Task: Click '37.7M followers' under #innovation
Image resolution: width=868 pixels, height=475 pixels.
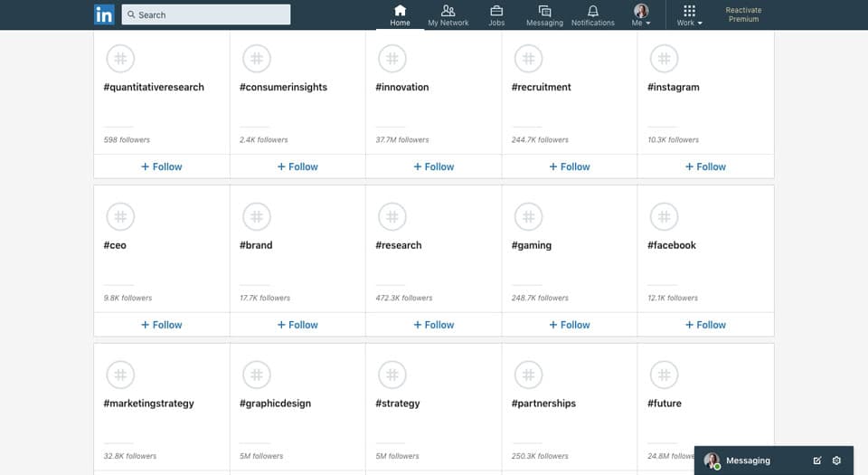Action: [401, 140]
